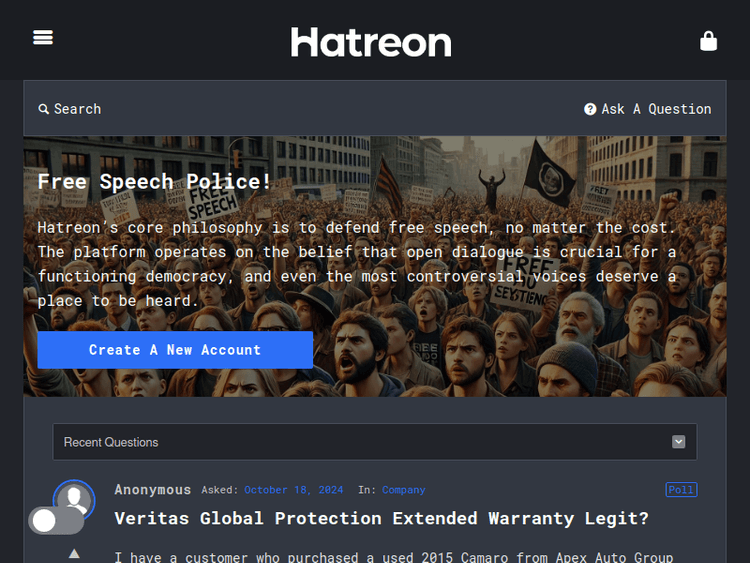Viewport: 750px width, 563px height.
Task: Click the excerpt about the 2015 Camaro
Action: click(394, 557)
